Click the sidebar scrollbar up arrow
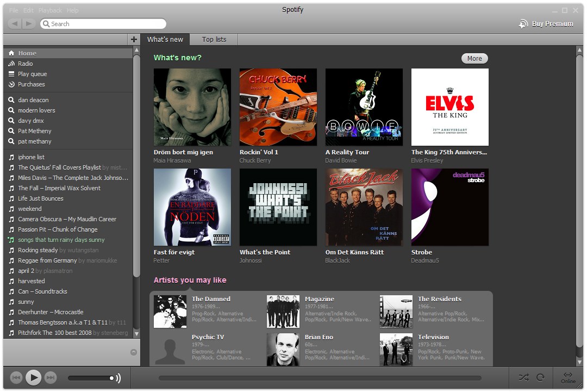This screenshot has height=392, width=587. tap(136, 50)
